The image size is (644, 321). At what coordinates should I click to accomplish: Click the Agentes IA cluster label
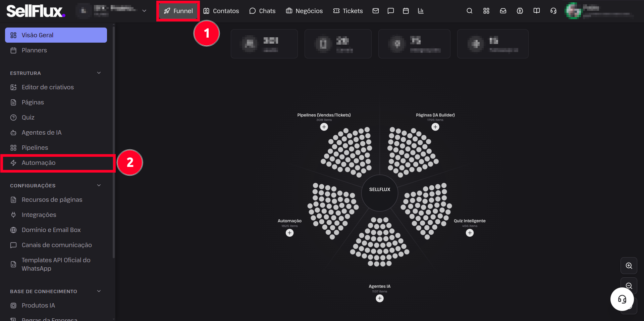pyautogui.click(x=380, y=286)
